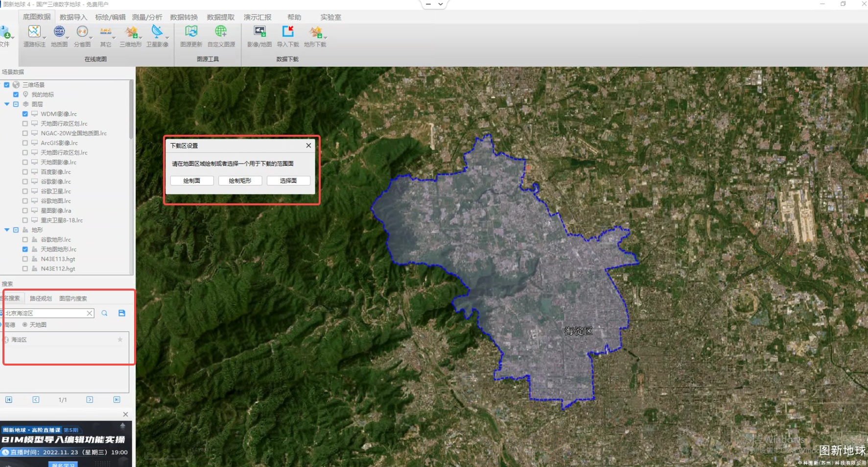Close the 下载区设置 dialog
This screenshot has height=467, width=868.
tap(308, 146)
